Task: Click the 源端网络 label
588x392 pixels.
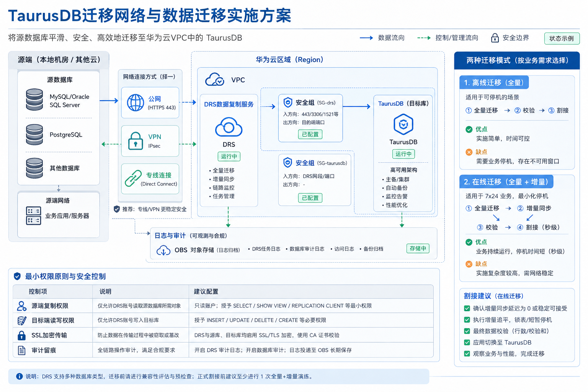Action: 58,201
